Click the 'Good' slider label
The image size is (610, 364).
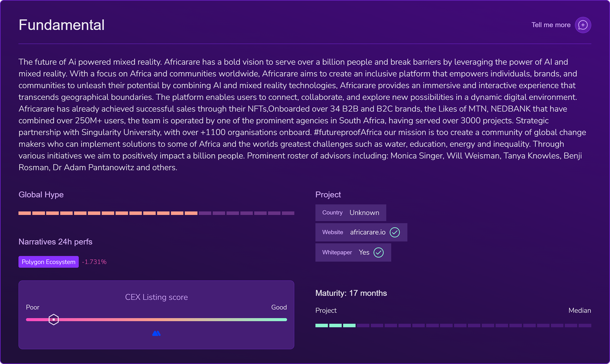pyautogui.click(x=279, y=307)
